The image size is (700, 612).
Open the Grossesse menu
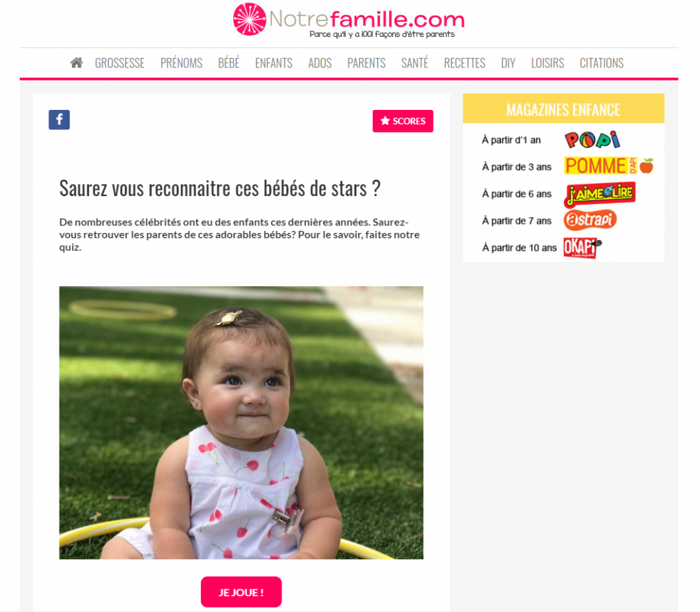tap(120, 63)
